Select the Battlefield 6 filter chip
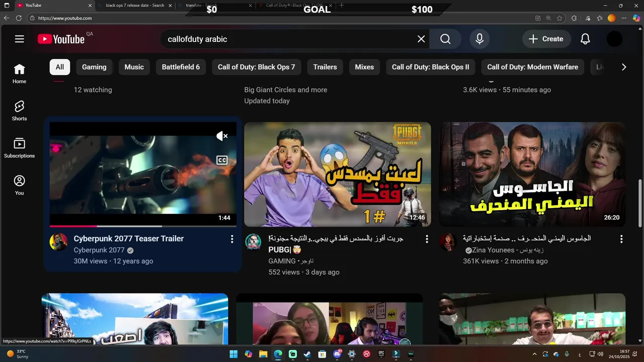 click(181, 67)
